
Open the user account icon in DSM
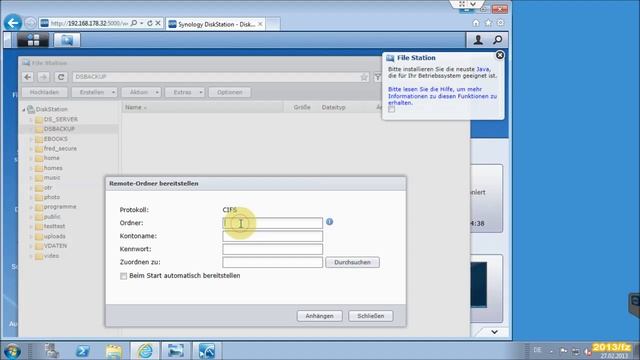(x=478, y=40)
